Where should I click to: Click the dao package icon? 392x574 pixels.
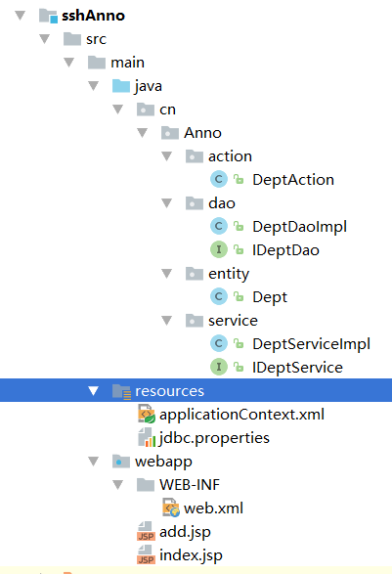[195, 203]
